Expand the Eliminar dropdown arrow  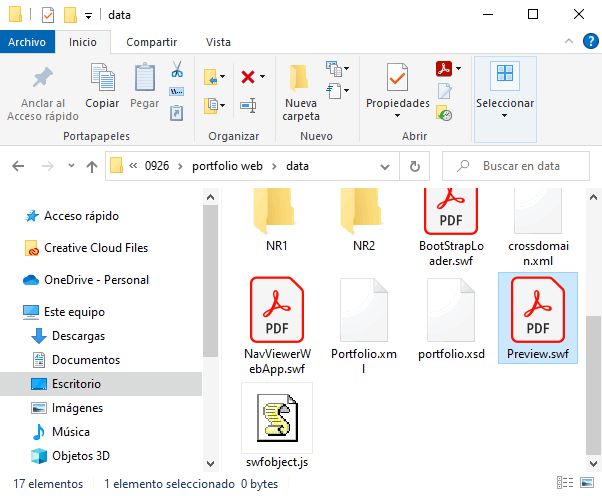tap(263, 76)
